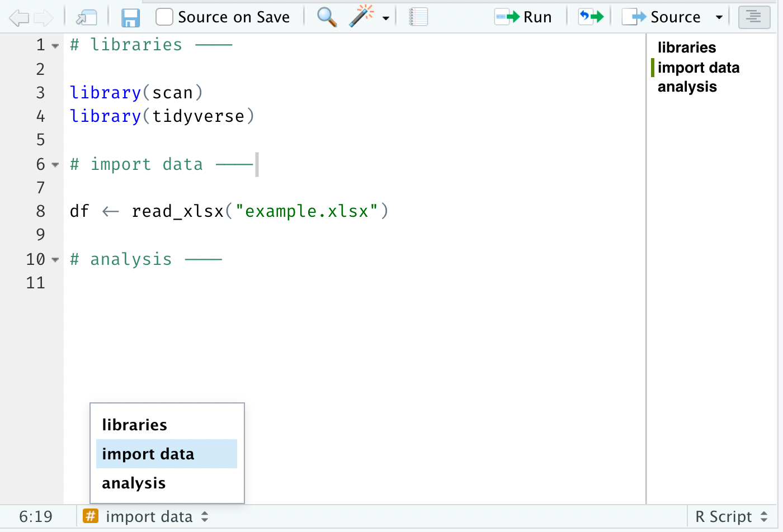
Task: Click the re-run previous code region icon
Action: (x=591, y=17)
